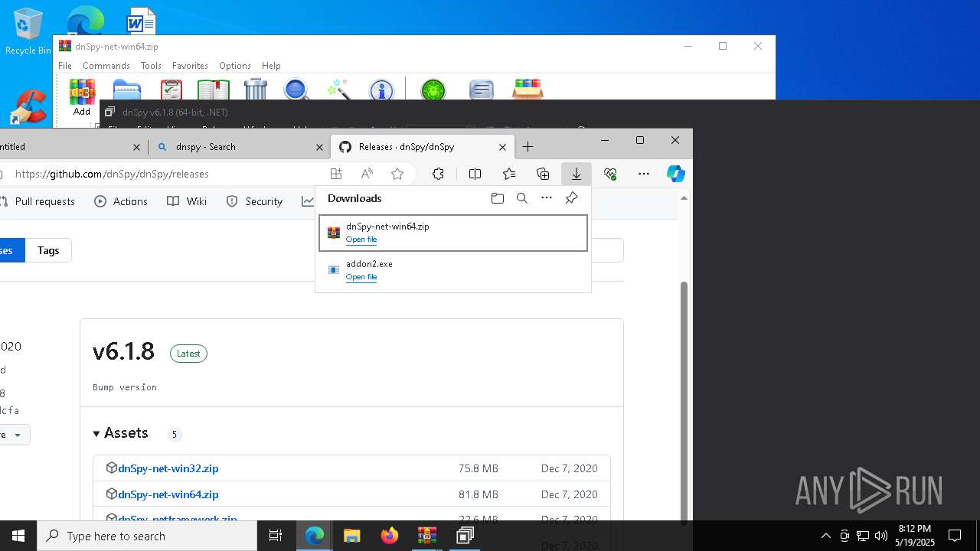The image size is (980, 551).
Task: Click WinRAR Wizard wand icon
Action: point(338,90)
